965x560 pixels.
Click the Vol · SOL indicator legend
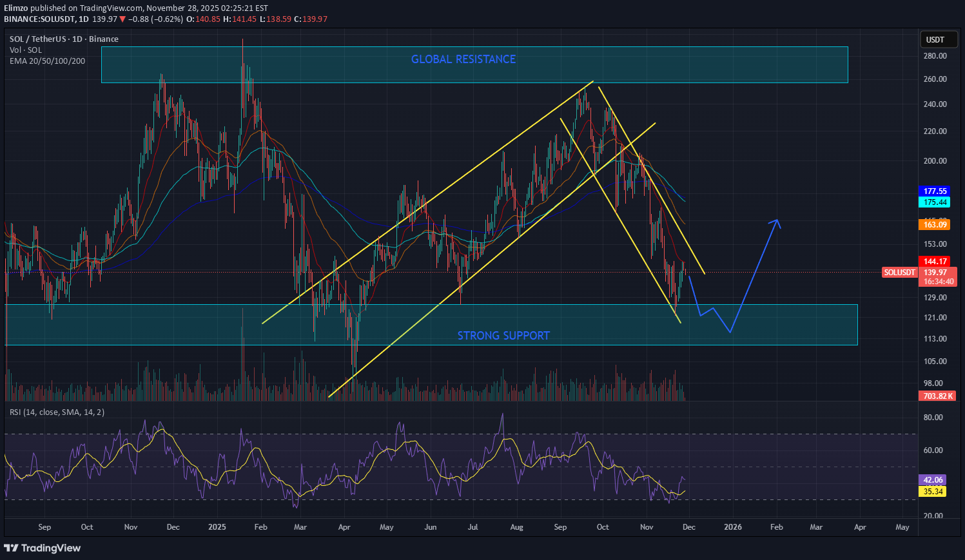26,50
